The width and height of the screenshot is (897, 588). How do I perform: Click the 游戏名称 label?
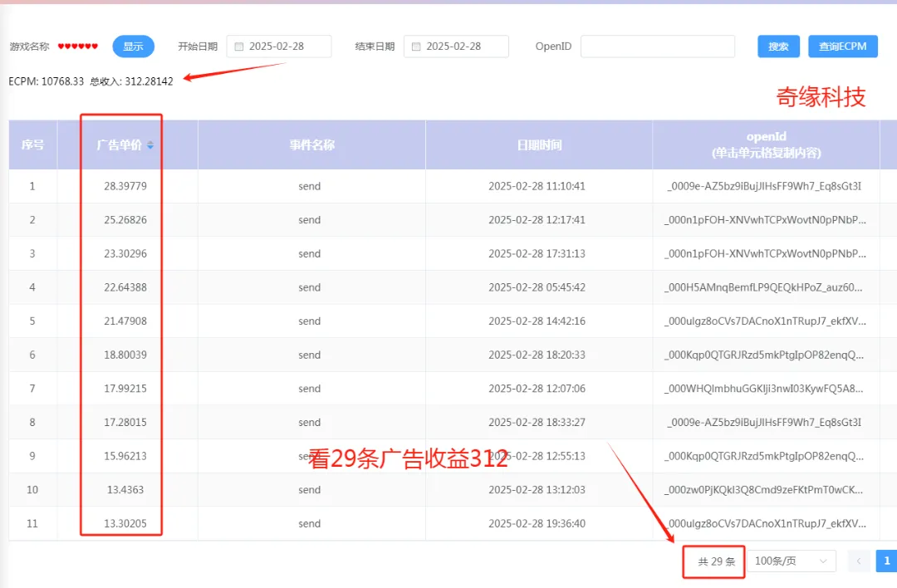pos(30,47)
